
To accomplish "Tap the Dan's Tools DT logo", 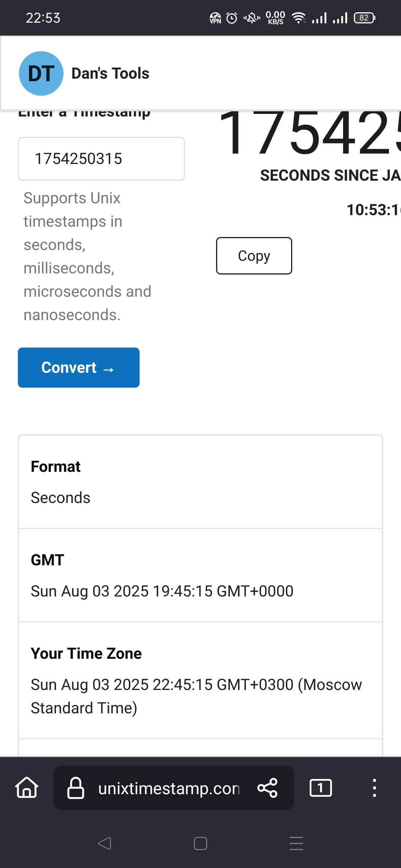I will point(41,73).
